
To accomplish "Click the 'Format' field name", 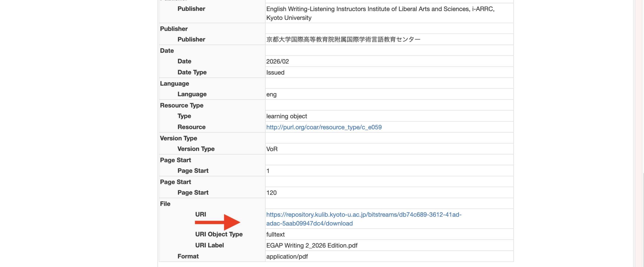I will click(x=188, y=256).
